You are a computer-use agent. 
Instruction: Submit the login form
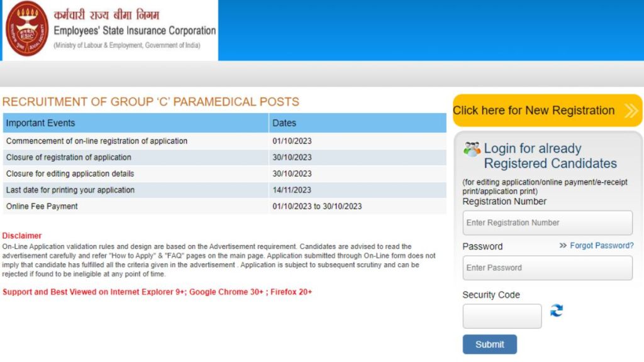pyautogui.click(x=489, y=344)
